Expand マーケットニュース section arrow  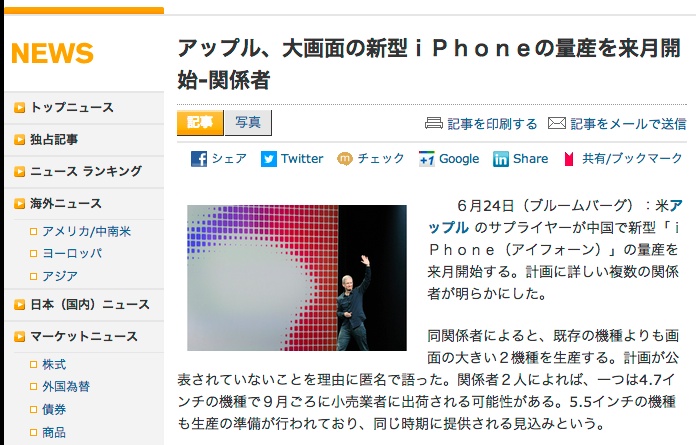[x=20, y=337]
